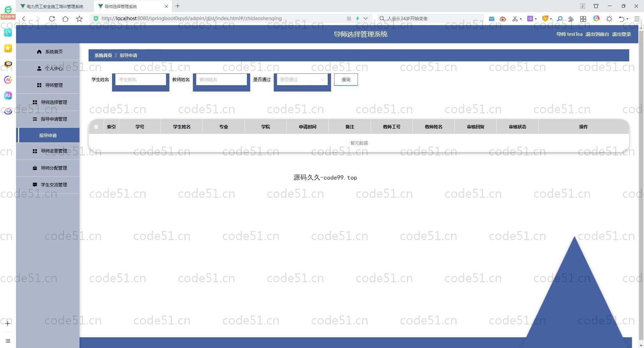Click the green lightning speed-mode icon
The image size is (644, 348).
[358, 18]
